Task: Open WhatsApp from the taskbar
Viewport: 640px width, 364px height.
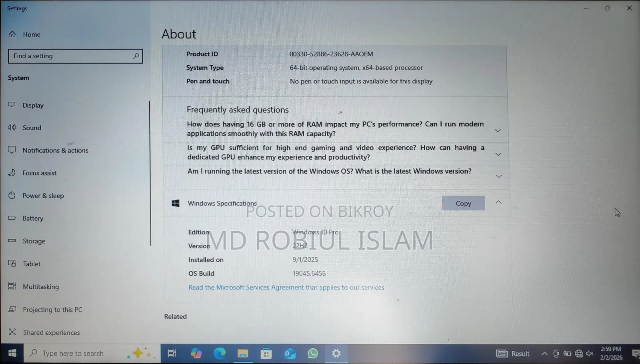Action: 313,353
